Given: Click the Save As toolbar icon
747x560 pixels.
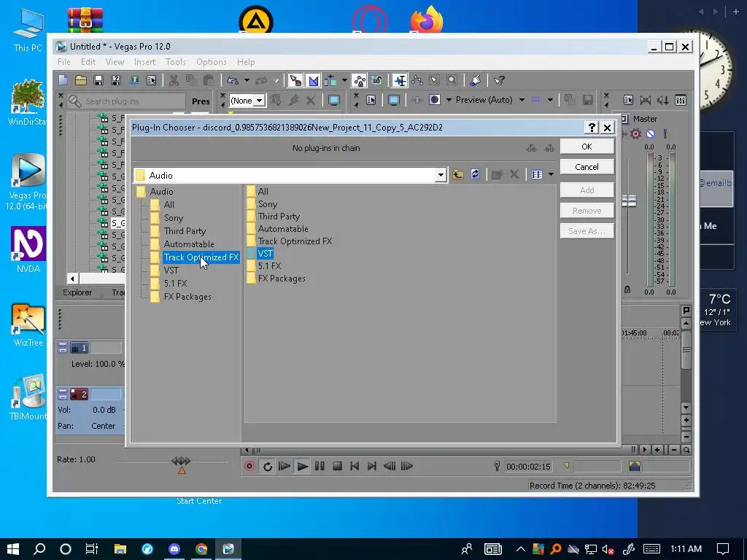Looking at the screenshot, I should (x=116, y=80).
